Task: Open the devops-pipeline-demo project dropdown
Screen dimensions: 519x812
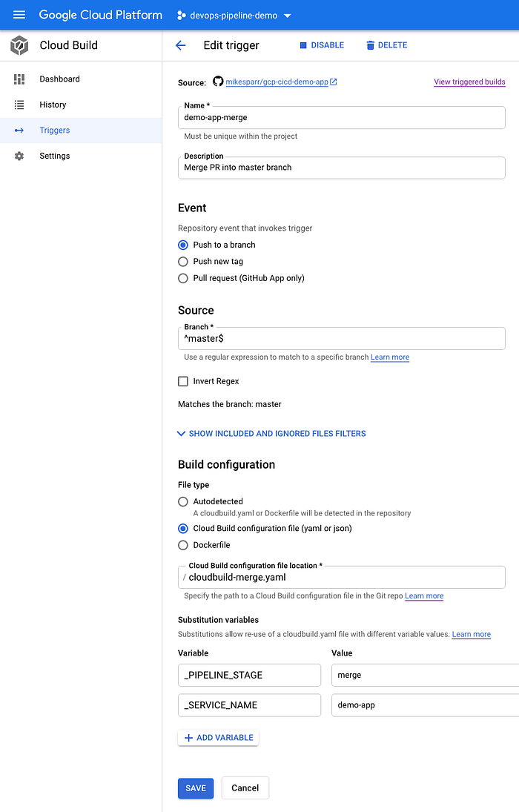Action: [x=234, y=16]
